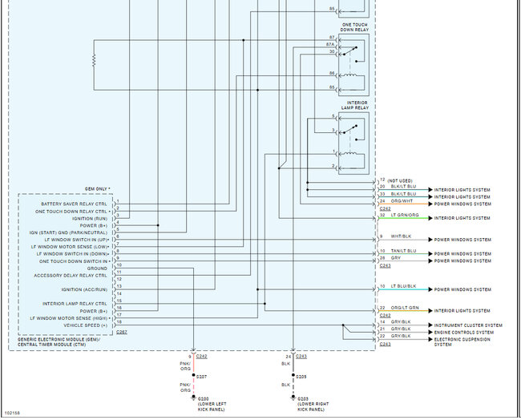Select LF WINDOW SWITCH IN (DOWN) label
Screen dimensions: 521x420
pos(73,254)
